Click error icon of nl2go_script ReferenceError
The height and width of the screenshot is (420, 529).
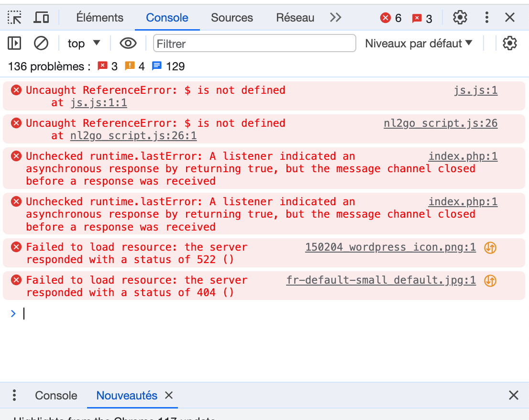(x=16, y=123)
